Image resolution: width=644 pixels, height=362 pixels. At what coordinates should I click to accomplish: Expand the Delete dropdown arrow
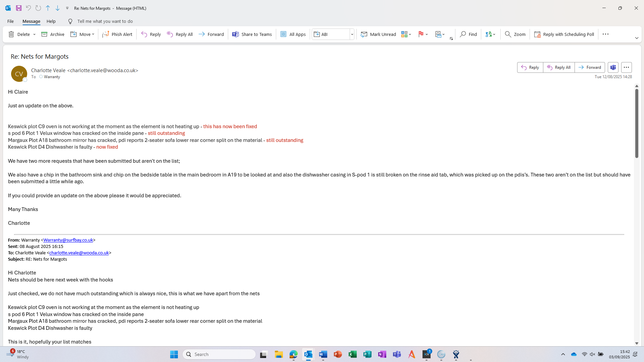(34, 35)
